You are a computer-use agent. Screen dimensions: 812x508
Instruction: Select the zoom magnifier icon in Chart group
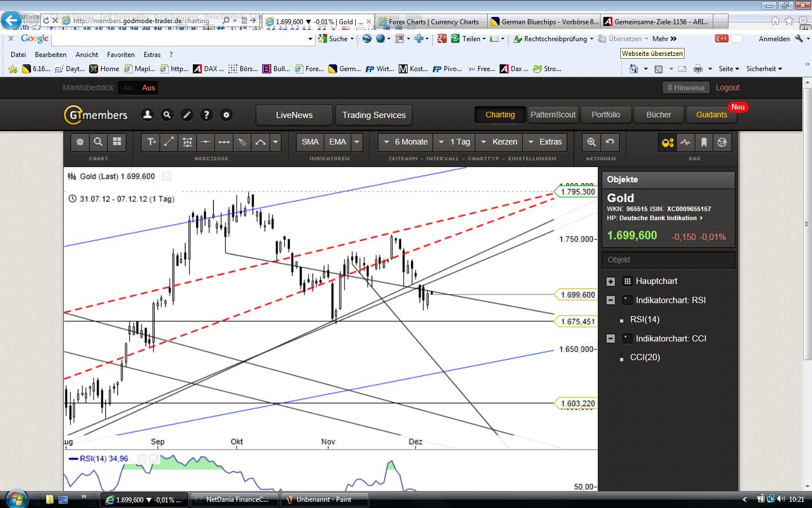[x=99, y=142]
